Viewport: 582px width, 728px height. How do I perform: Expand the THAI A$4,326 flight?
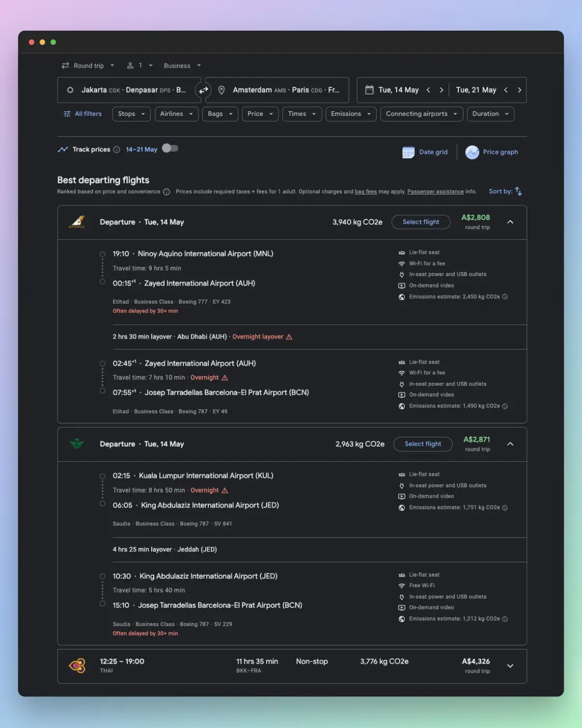point(510,666)
